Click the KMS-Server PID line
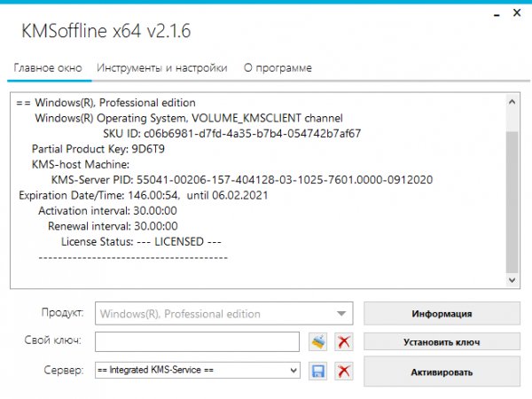Image resolution: width=532 pixels, height=399 pixels. [242, 179]
